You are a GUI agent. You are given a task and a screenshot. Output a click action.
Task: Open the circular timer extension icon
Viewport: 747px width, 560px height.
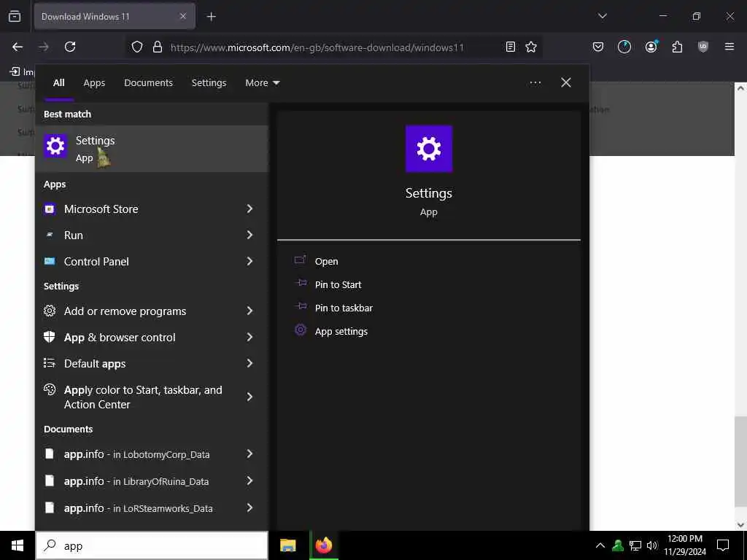(x=624, y=47)
